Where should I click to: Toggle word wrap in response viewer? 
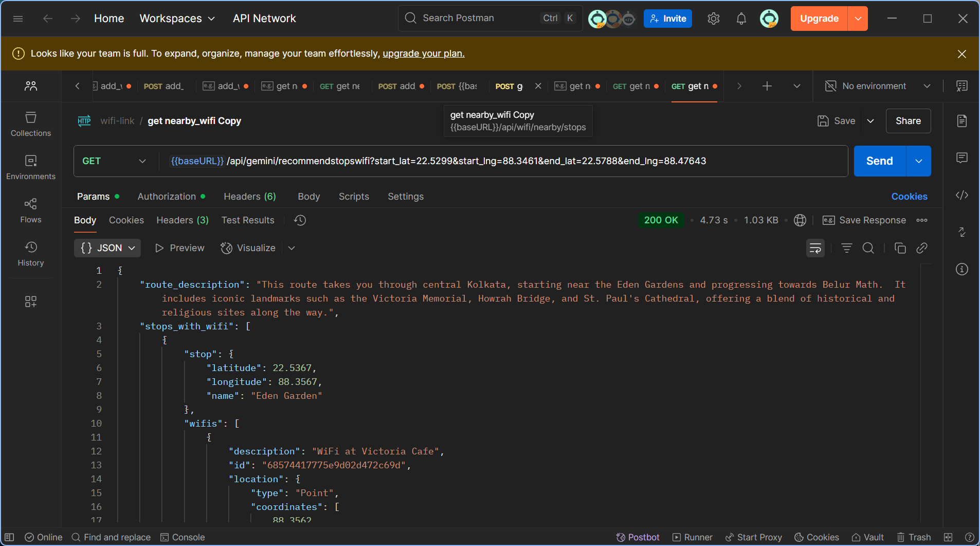tap(815, 248)
